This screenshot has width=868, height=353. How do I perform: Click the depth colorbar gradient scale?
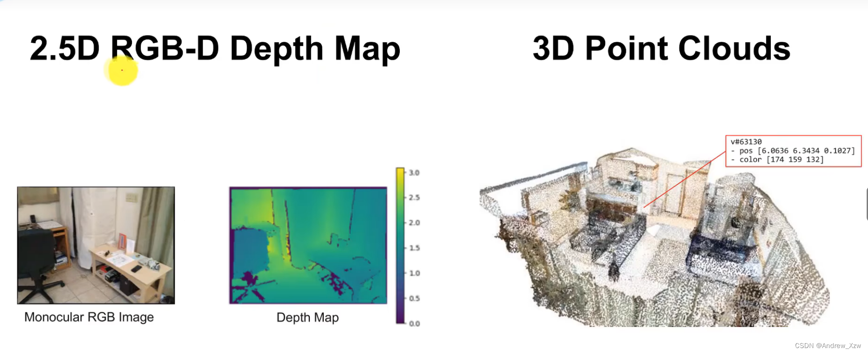point(400,246)
